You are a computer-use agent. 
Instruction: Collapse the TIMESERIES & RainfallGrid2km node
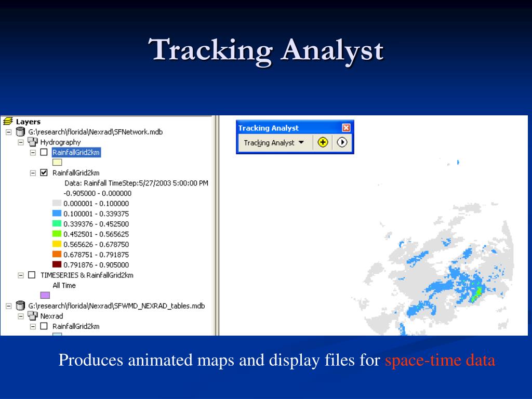(21, 275)
